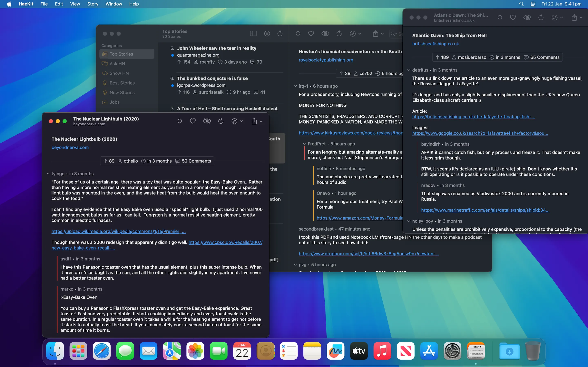Click heart favorite icon in Nuclear Lightbulb window
588x367 pixels.
click(x=193, y=121)
